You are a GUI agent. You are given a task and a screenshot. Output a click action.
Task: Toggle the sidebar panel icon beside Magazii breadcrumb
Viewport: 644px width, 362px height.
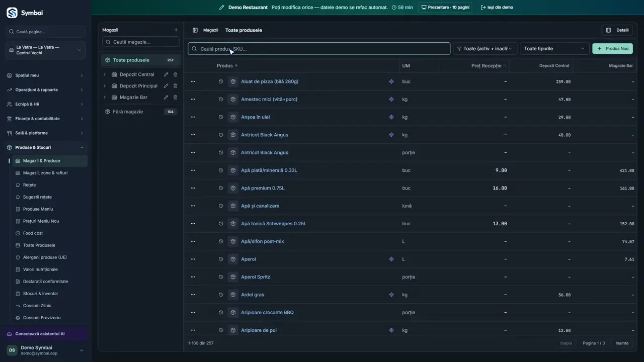(195, 30)
